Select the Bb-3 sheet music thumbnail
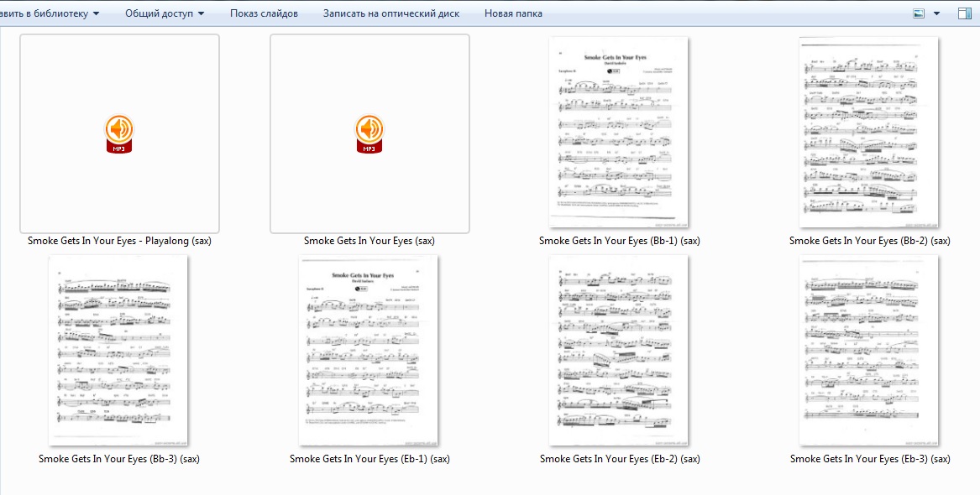 point(118,350)
